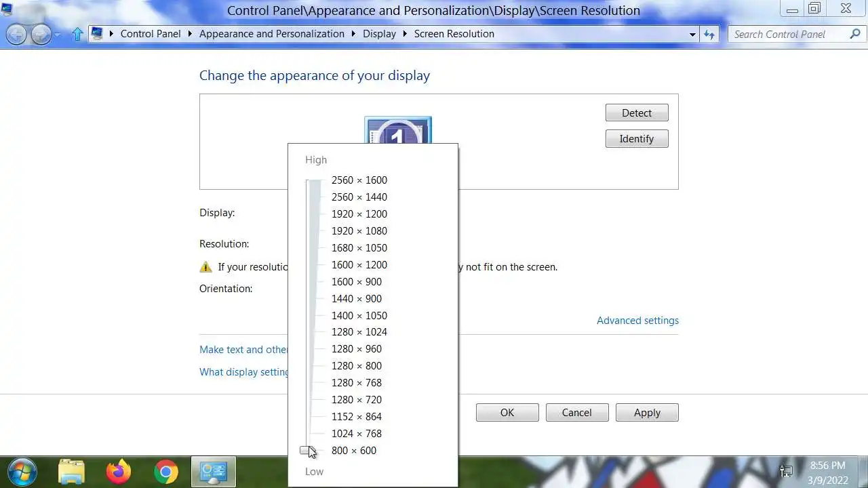Click the Back navigation arrow
The height and width of the screenshot is (488, 868).
click(16, 34)
